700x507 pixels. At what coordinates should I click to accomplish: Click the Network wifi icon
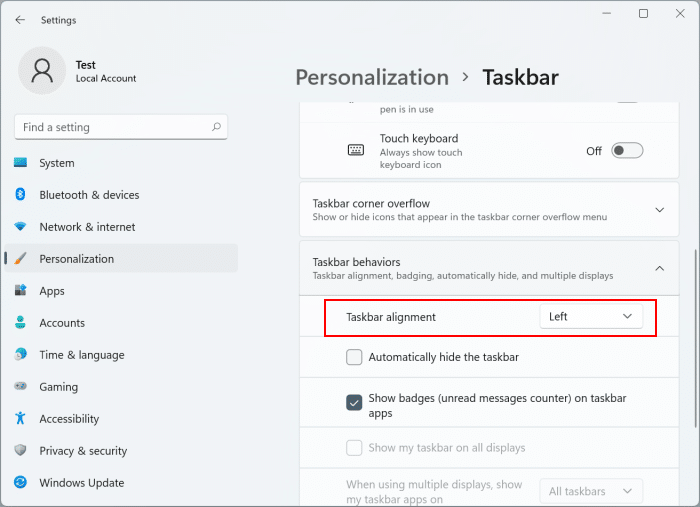click(x=20, y=227)
